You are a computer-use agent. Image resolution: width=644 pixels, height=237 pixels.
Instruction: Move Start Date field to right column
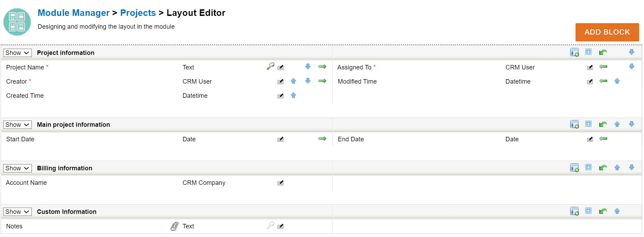coord(322,139)
